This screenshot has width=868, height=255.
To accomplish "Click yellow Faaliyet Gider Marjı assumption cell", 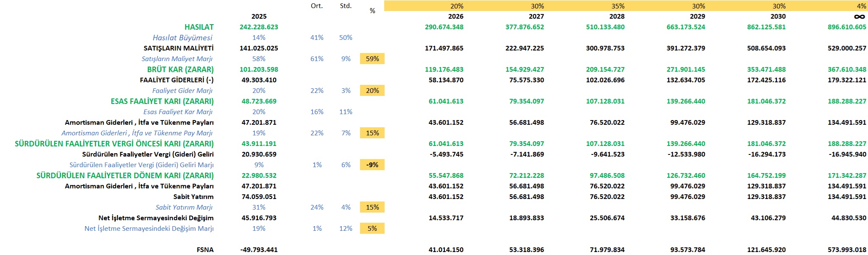I will (x=372, y=91).
